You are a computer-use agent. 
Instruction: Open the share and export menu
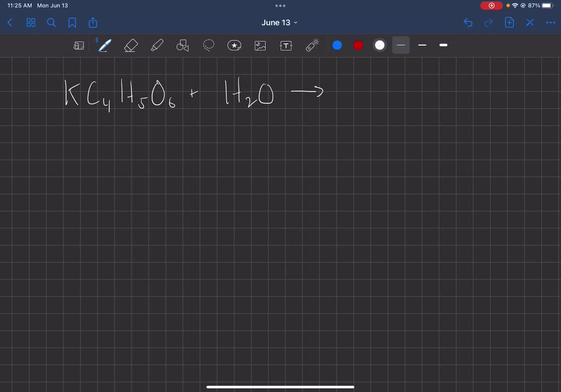(x=93, y=22)
